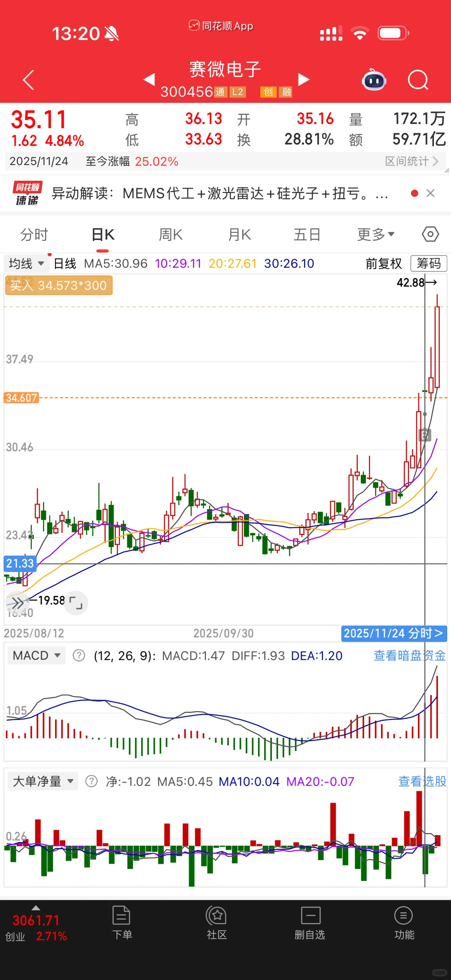Tap stock code 300456

[x=187, y=92]
